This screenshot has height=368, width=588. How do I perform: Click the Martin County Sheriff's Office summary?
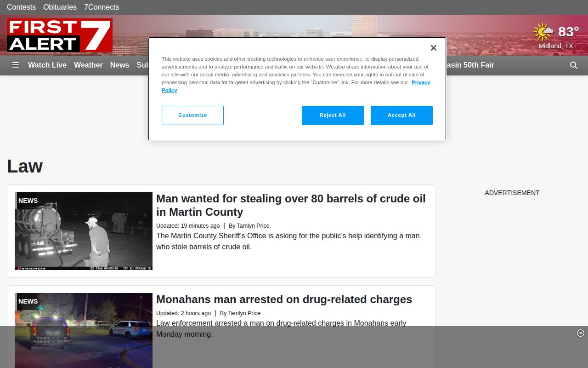[288, 241]
